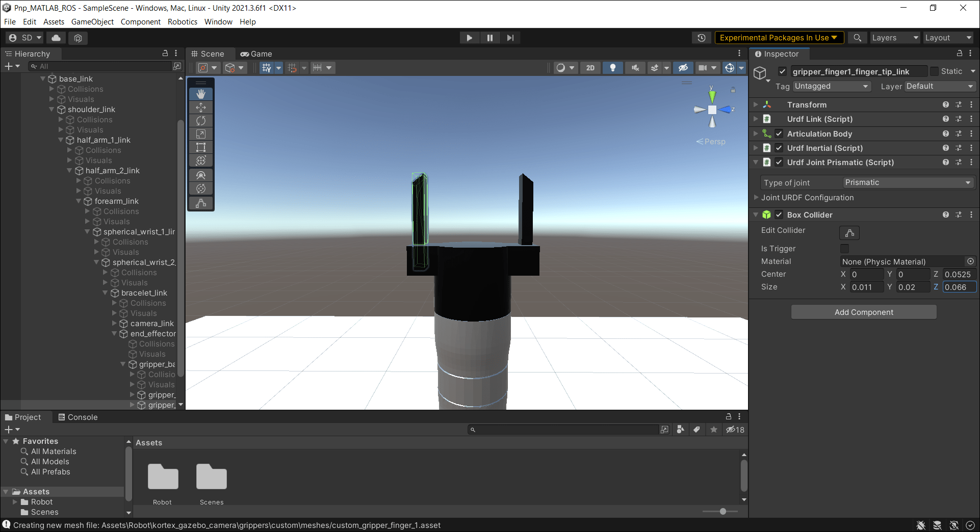Open the search icon in the top toolbar

point(857,37)
